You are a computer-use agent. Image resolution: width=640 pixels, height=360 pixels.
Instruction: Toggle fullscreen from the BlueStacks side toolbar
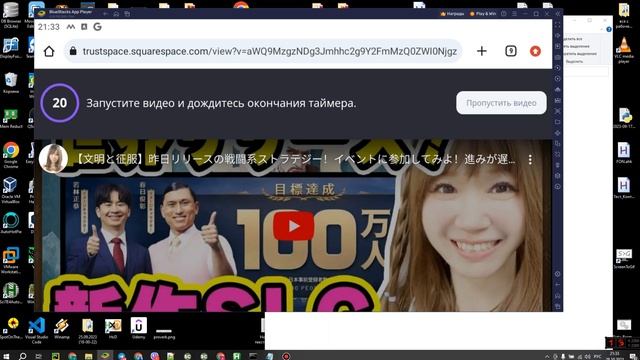click(x=558, y=25)
